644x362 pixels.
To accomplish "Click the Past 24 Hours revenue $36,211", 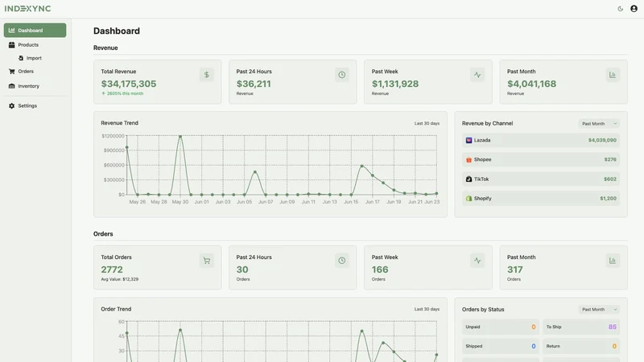I will click(x=254, y=84).
